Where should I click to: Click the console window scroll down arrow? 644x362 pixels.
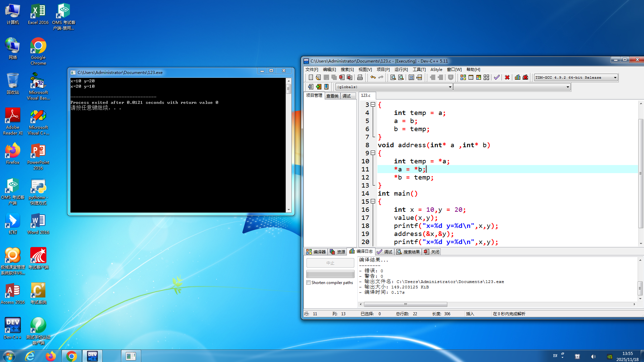point(288,210)
